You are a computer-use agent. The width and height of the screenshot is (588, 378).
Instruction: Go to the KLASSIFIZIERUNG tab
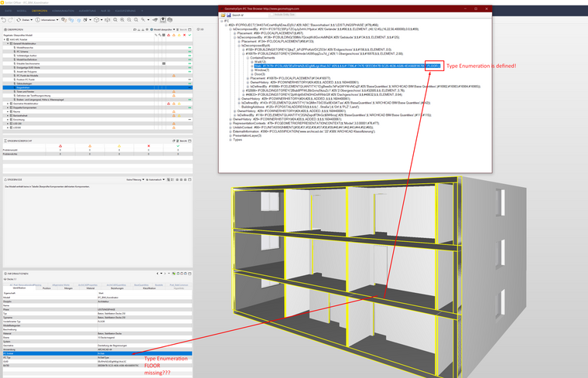125,11
